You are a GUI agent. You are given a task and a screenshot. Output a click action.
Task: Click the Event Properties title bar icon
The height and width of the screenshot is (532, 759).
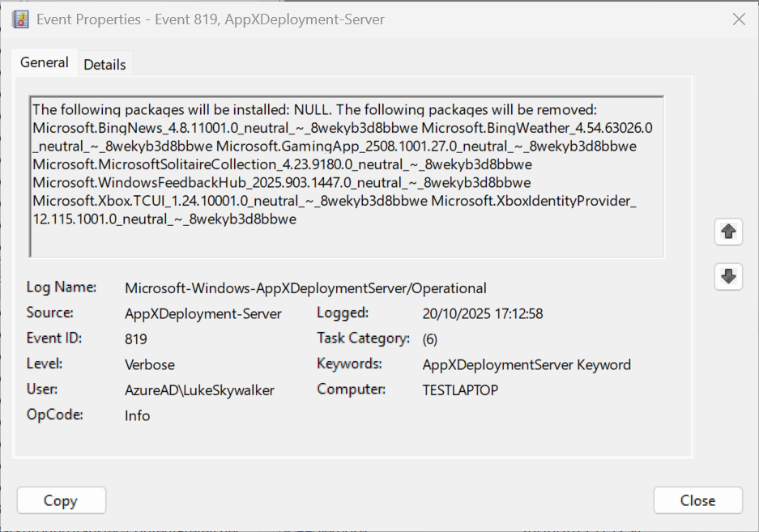pos(21,19)
